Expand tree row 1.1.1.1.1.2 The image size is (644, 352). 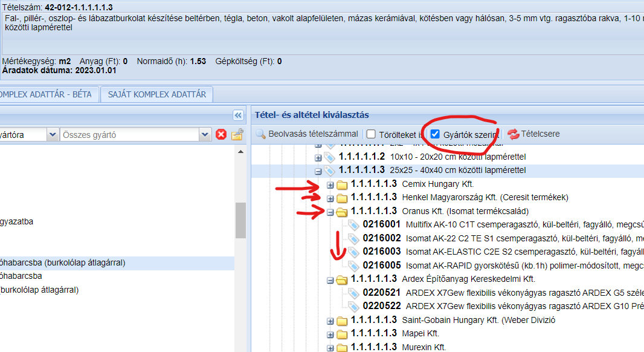[318, 157]
